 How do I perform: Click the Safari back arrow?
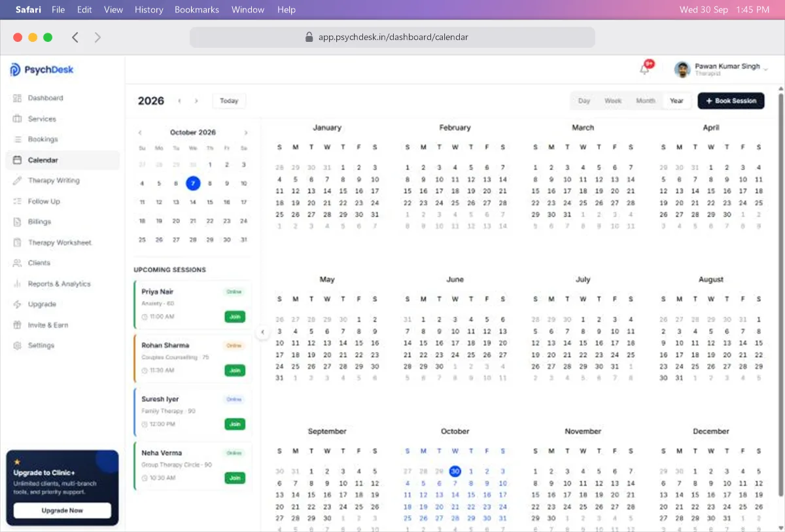coord(75,37)
